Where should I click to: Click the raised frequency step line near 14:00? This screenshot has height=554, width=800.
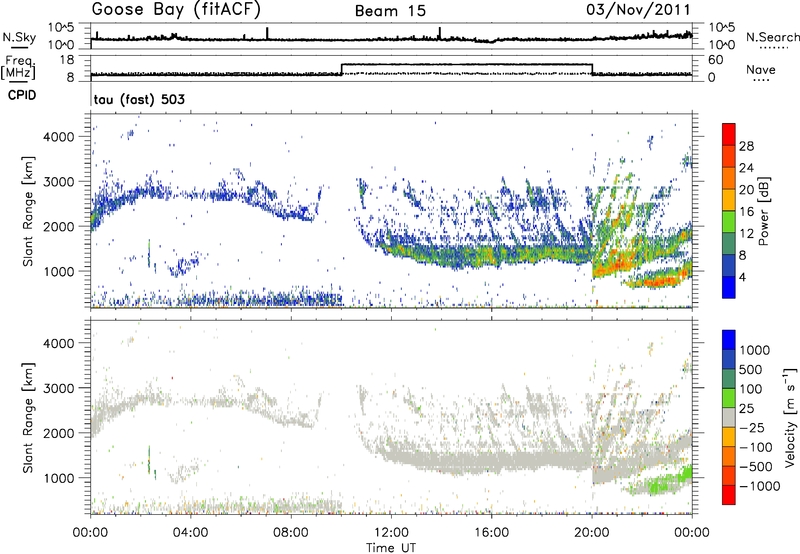tap(466, 64)
